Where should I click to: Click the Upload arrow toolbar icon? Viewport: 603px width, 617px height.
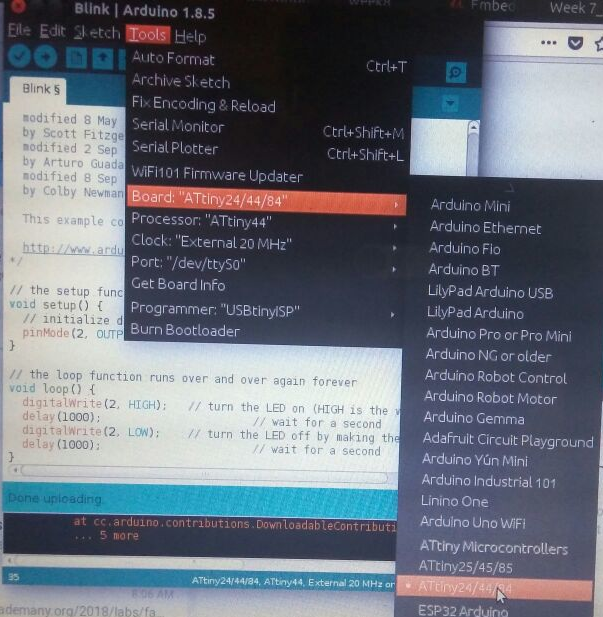[46, 57]
